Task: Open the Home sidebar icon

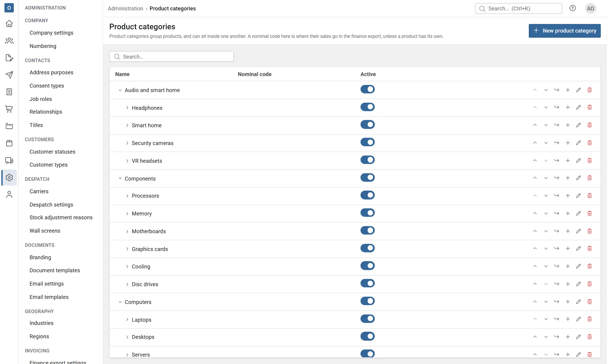Action: click(x=9, y=23)
